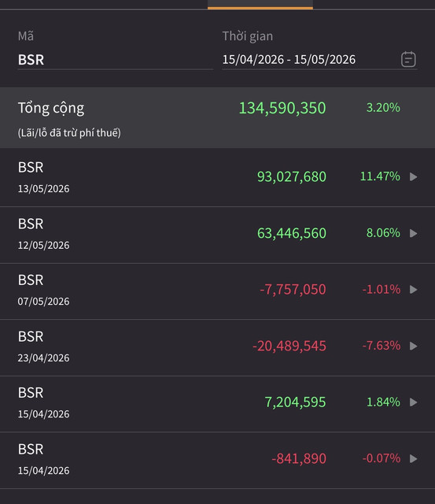Expand the arrow beside 1.84%
Image resolution: width=435 pixels, height=504 pixels.
[414, 402]
